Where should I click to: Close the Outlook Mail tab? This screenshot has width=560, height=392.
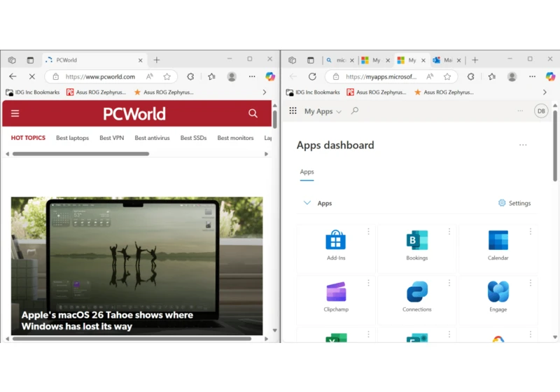click(459, 60)
